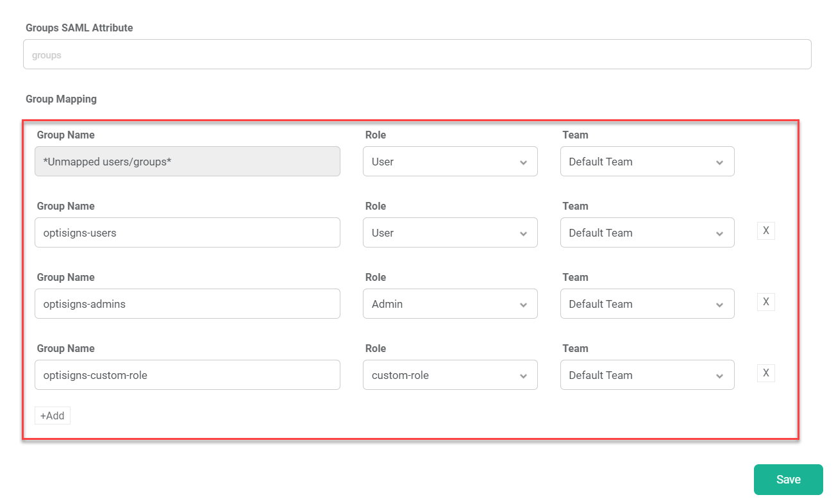Open Role dropdown for unmapped users/groups

point(449,162)
